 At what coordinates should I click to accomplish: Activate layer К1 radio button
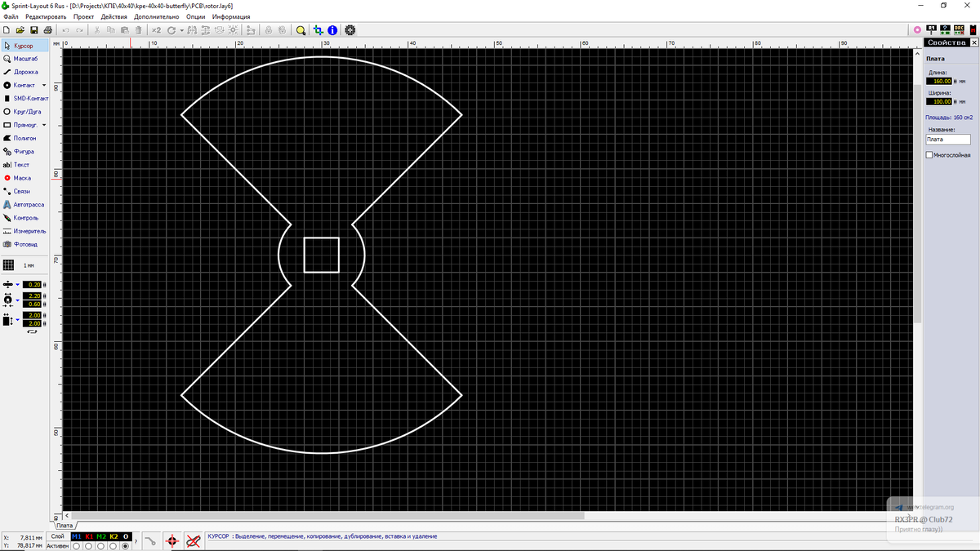tap(88, 546)
